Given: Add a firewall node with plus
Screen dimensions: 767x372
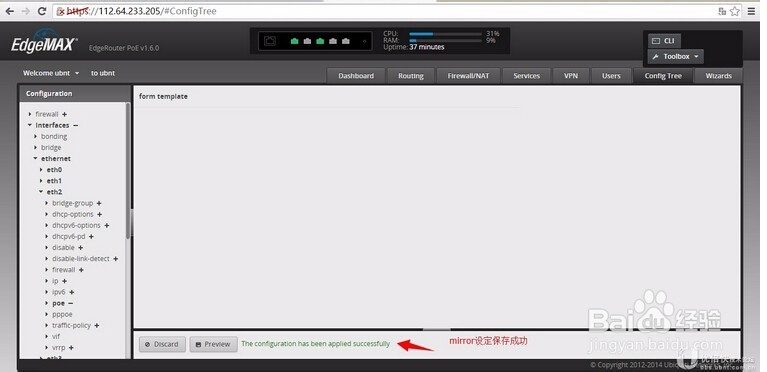Looking at the screenshot, I should (64, 115).
